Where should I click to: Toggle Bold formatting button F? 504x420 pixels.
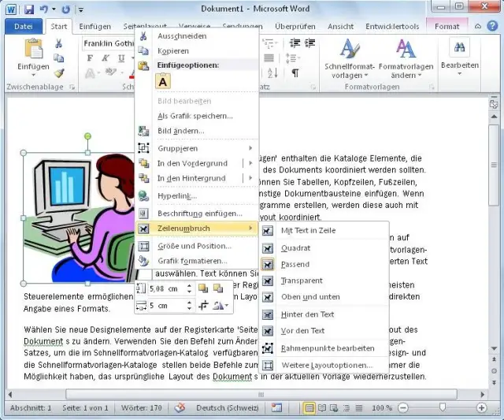coord(90,58)
